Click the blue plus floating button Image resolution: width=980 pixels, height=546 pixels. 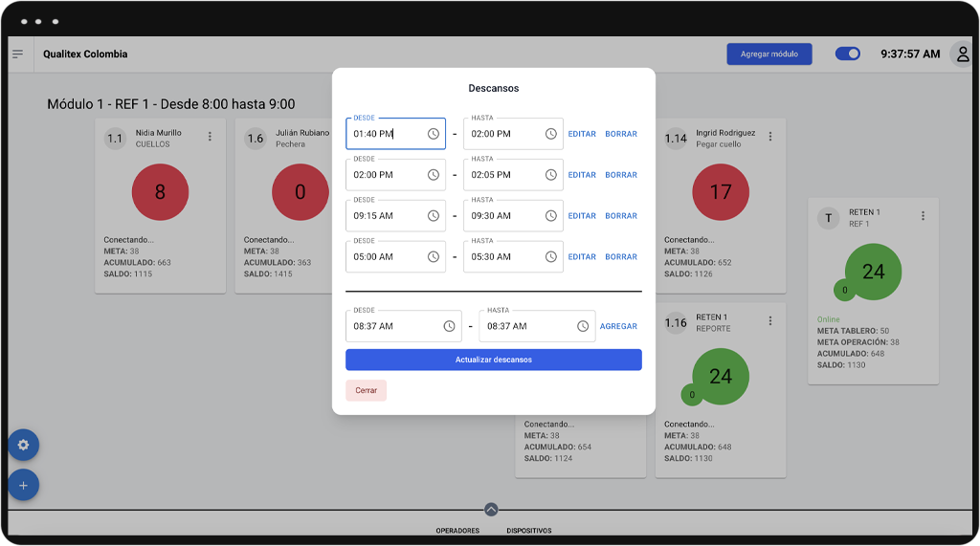[23, 485]
